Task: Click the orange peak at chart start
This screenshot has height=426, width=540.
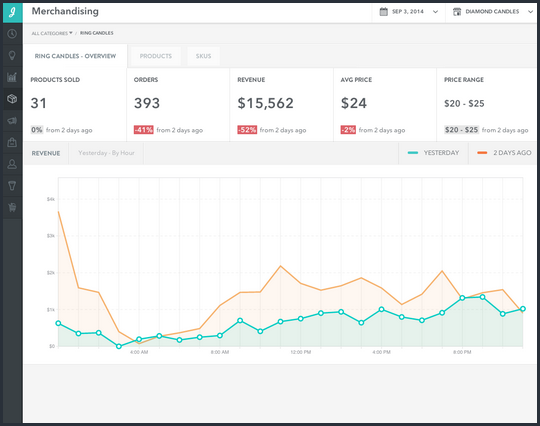Action: [59, 211]
